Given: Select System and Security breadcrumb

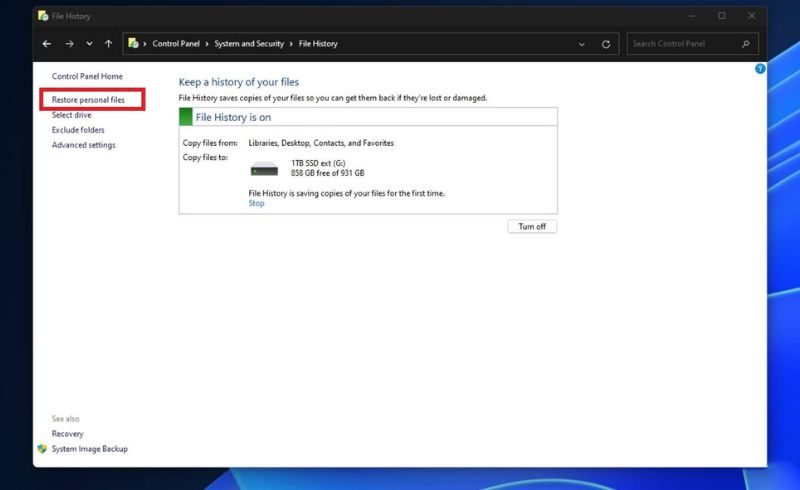Looking at the screenshot, I should click(x=249, y=44).
